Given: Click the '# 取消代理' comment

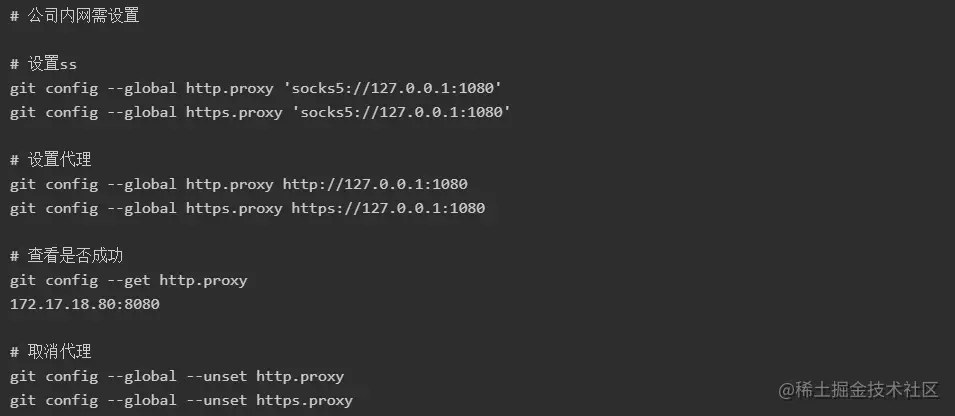Looking at the screenshot, I should pos(52,352).
